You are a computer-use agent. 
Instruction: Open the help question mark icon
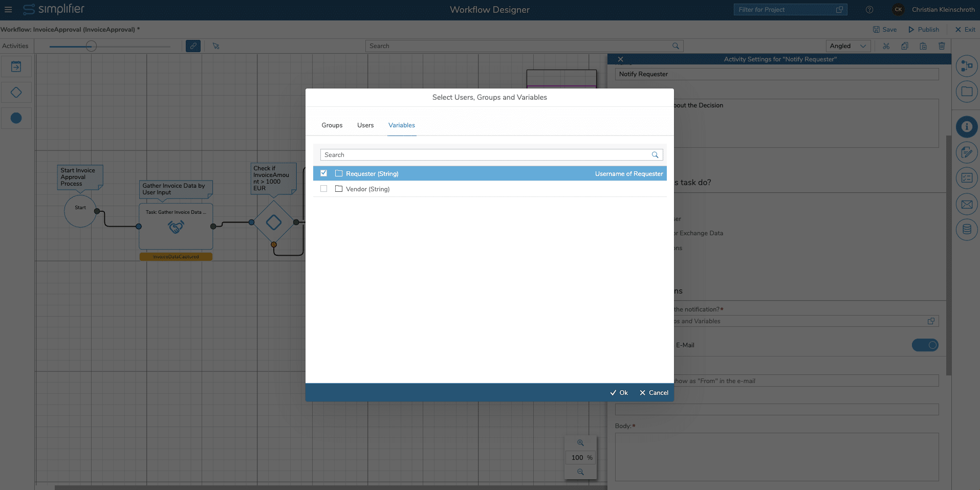[x=869, y=10]
